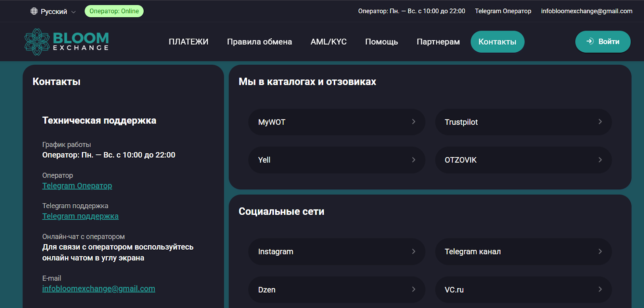
Task: Select the Контакты tab
Action: [497, 42]
